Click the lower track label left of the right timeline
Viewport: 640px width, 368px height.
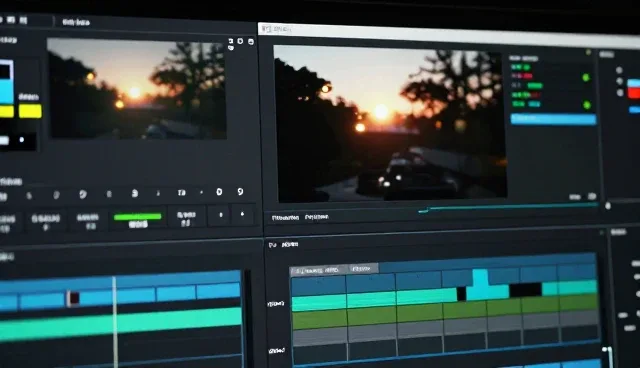point(277,351)
